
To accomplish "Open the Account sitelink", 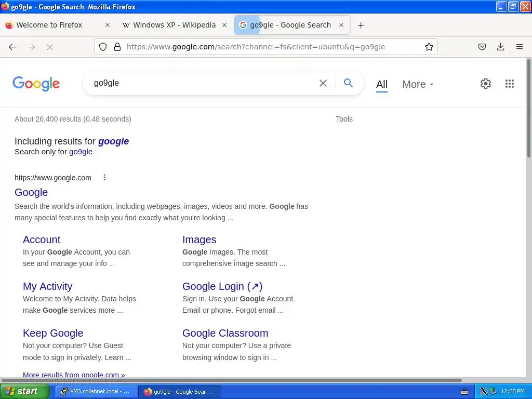I will coord(42,240).
